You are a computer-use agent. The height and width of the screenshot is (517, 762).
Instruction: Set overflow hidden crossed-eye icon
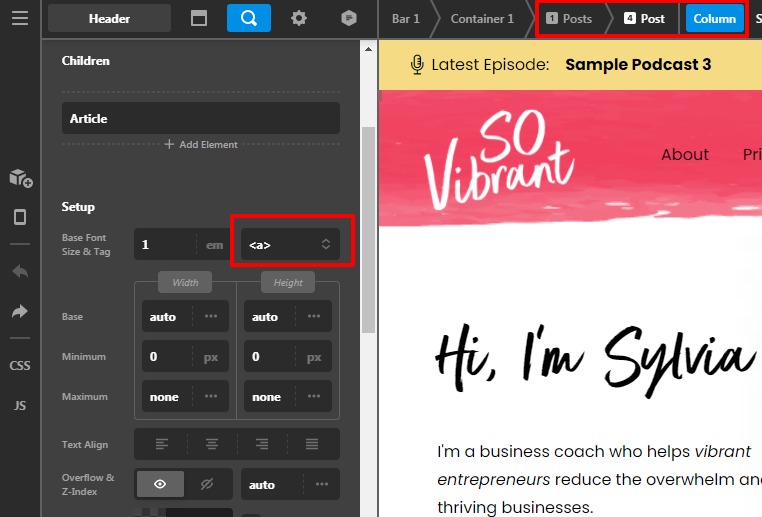coord(207,484)
